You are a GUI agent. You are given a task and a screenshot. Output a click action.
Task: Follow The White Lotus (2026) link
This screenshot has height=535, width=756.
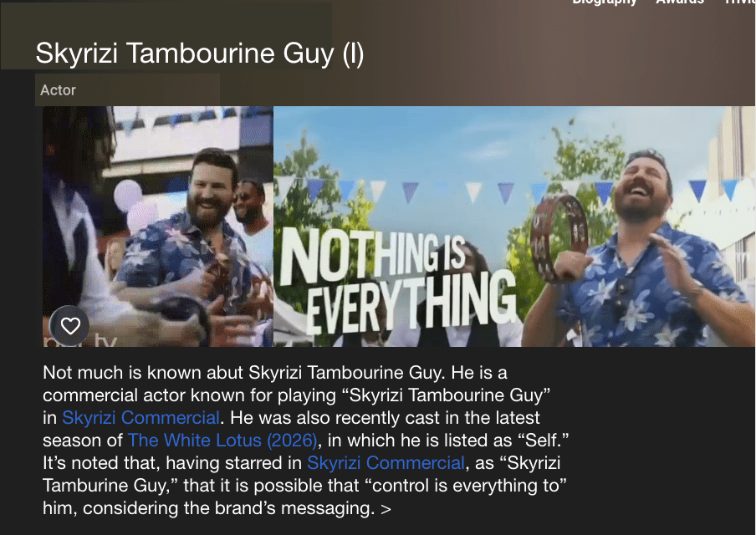tap(222, 441)
